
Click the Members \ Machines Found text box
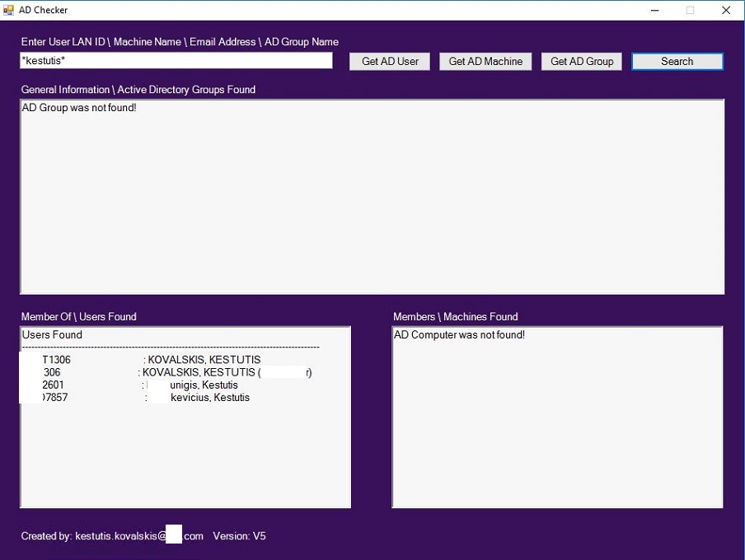pos(557,417)
